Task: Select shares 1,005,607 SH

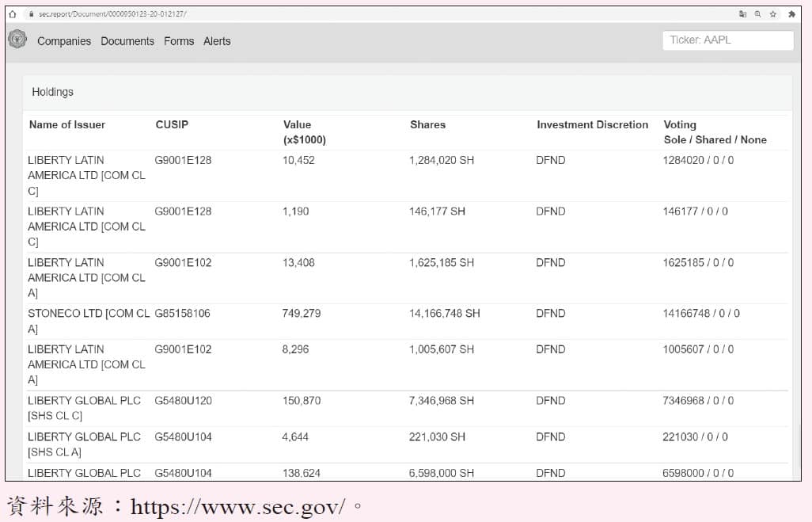Action: coord(442,349)
